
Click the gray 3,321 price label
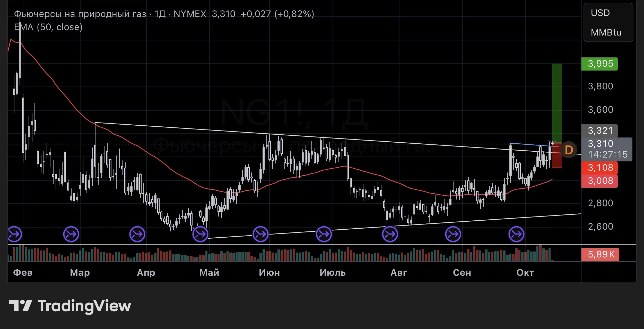coord(599,131)
